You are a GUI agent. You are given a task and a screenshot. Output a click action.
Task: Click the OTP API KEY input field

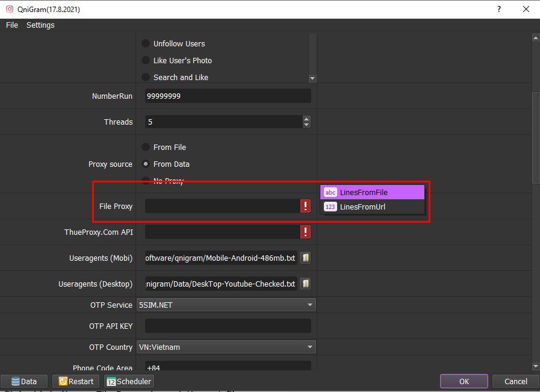228,326
